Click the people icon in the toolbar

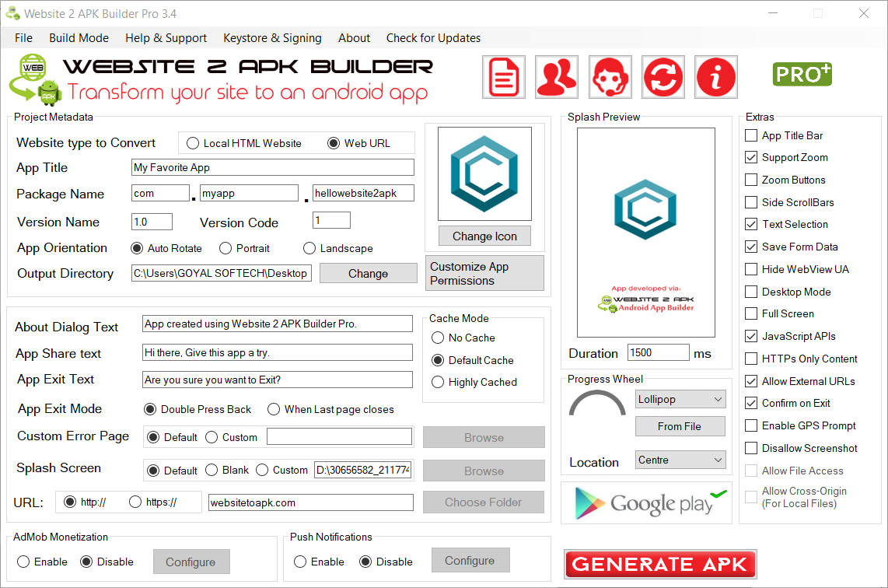pyautogui.click(x=556, y=76)
